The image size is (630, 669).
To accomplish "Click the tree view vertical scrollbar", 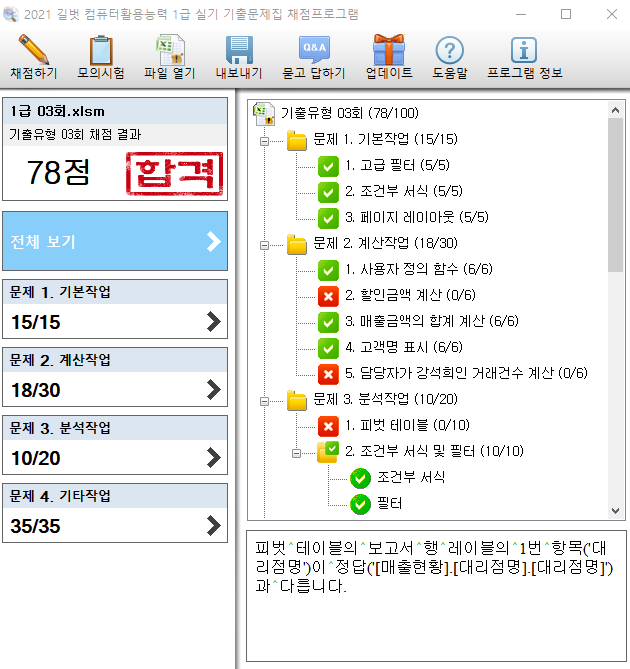I will [615, 300].
